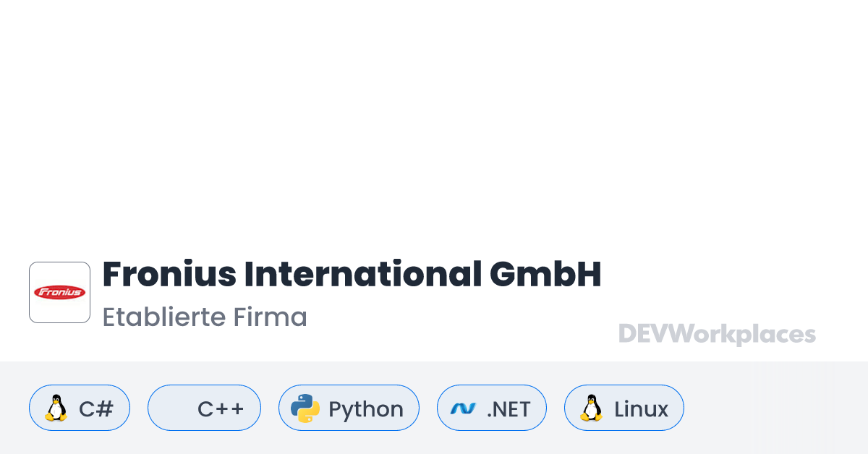The width and height of the screenshot is (868, 454).
Task: Switch to the .NET tab pill
Action: (x=492, y=408)
